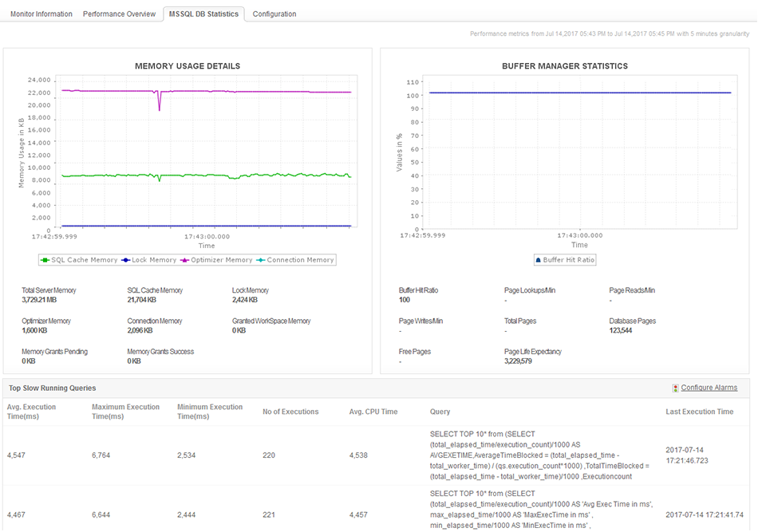
Task: Open the Monitor Information tab
Action: (x=41, y=14)
